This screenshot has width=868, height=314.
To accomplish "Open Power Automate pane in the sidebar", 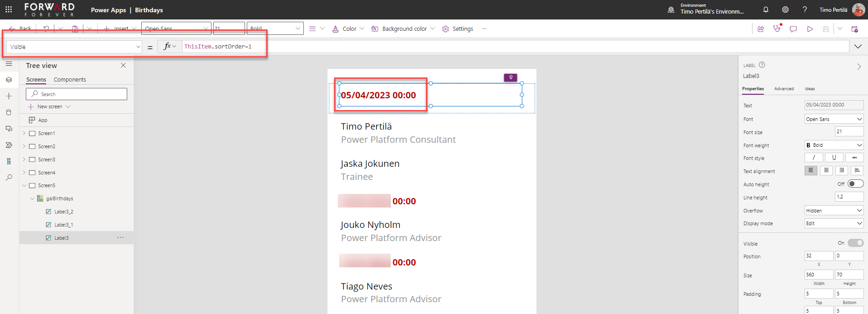I will tap(9, 145).
